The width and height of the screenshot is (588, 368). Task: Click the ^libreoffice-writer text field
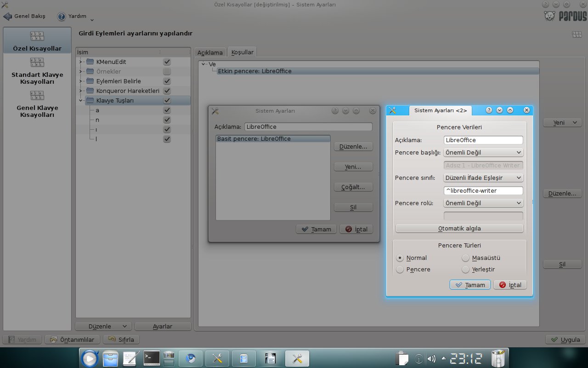tap(483, 190)
